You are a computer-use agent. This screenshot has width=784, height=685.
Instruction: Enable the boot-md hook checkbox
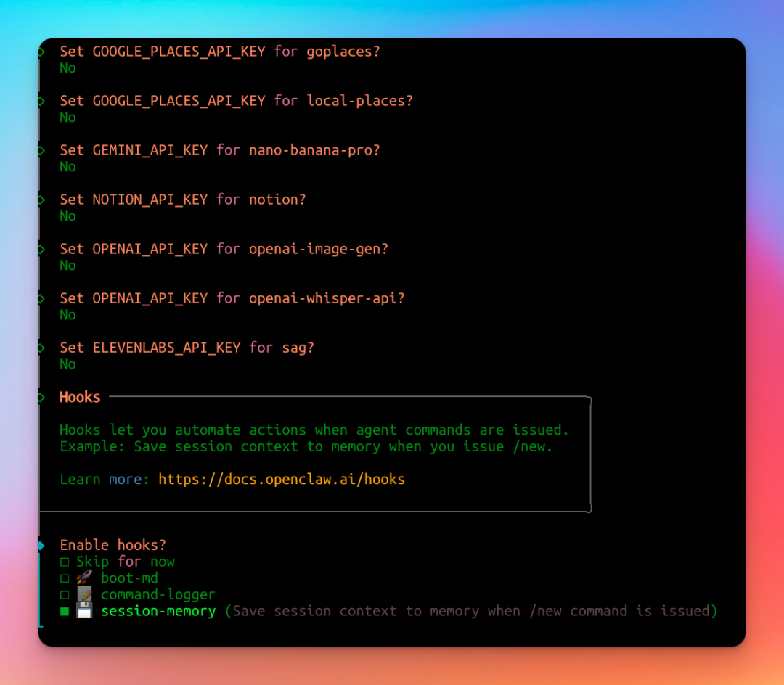pos(65,579)
